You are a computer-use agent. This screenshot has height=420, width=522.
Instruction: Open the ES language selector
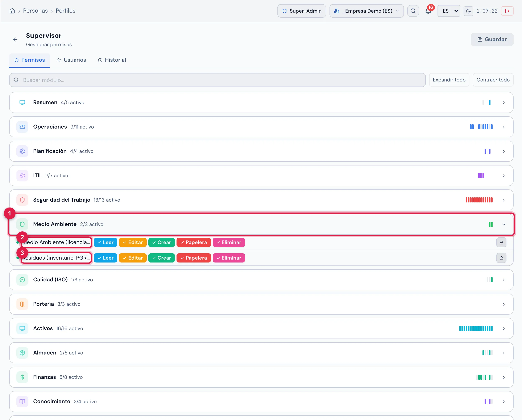(x=449, y=11)
